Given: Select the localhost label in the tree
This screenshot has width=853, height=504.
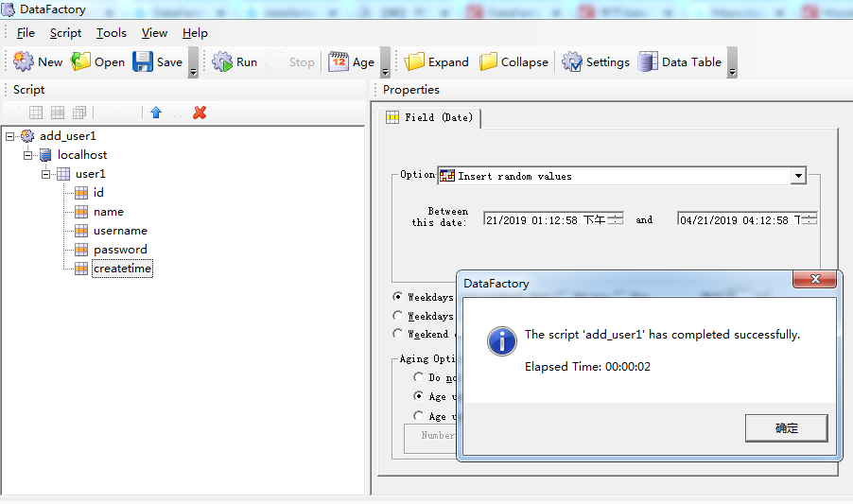Looking at the screenshot, I should click(x=82, y=155).
